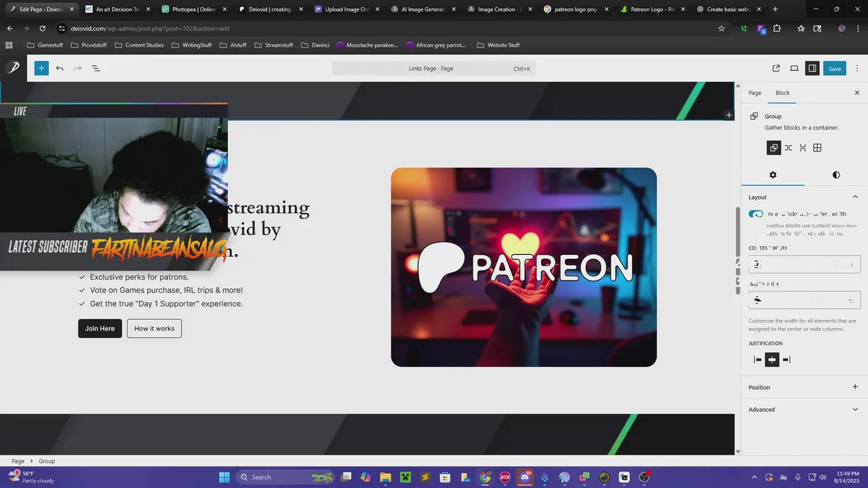Open the Links Page command palette bar

click(x=434, y=68)
